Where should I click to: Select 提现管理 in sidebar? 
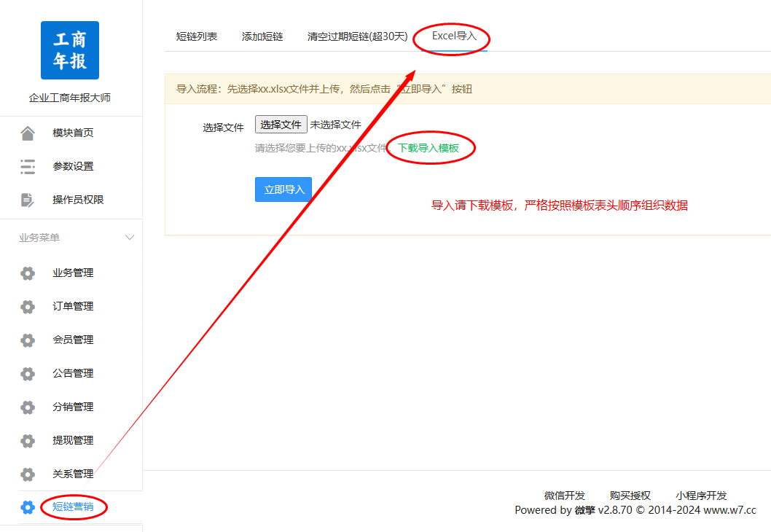[73, 441]
